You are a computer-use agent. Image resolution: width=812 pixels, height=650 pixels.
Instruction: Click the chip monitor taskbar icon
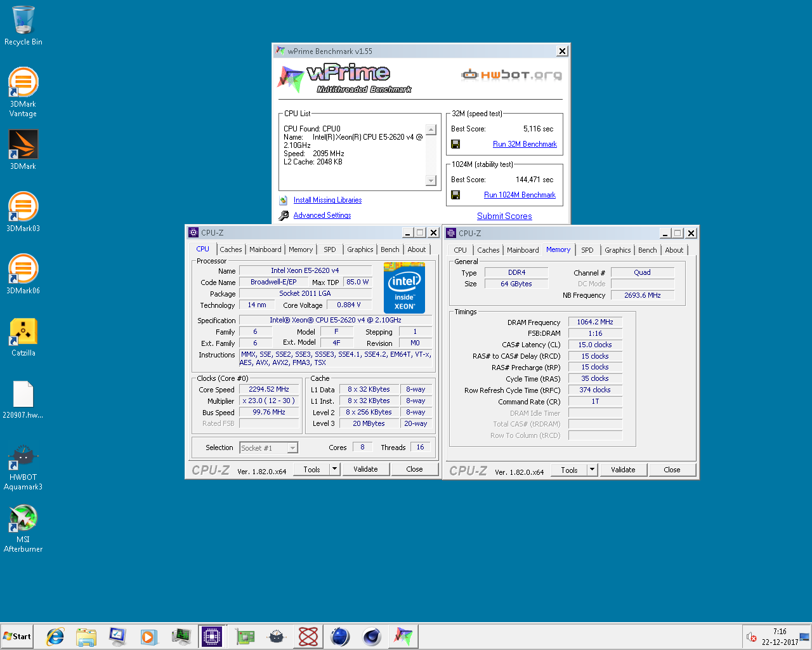(x=181, y=637)
